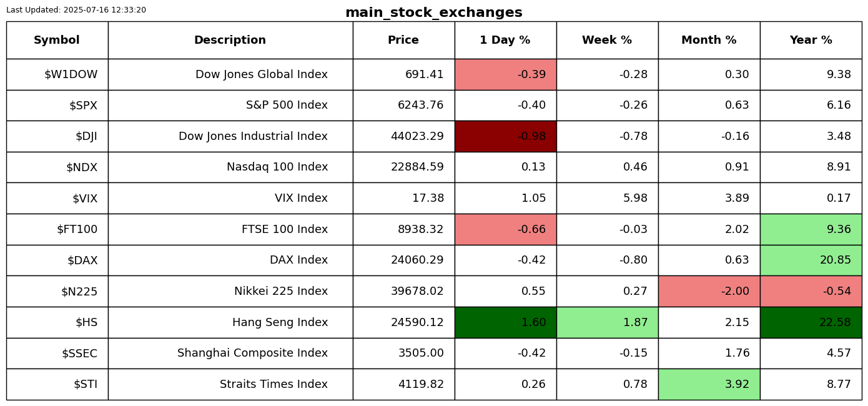Click the main_stock_exchanges title

(x=433, y=12)
